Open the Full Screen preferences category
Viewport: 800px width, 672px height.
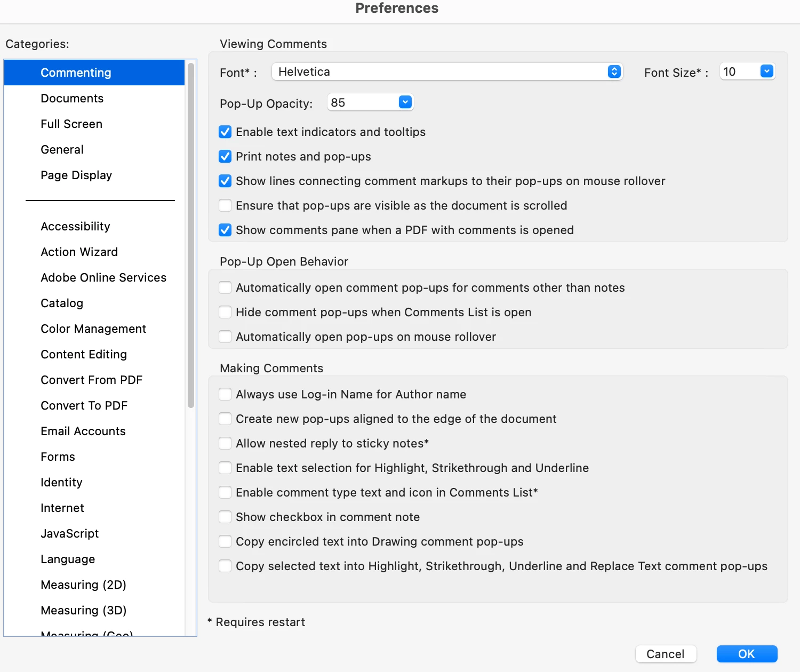point(71,124)
